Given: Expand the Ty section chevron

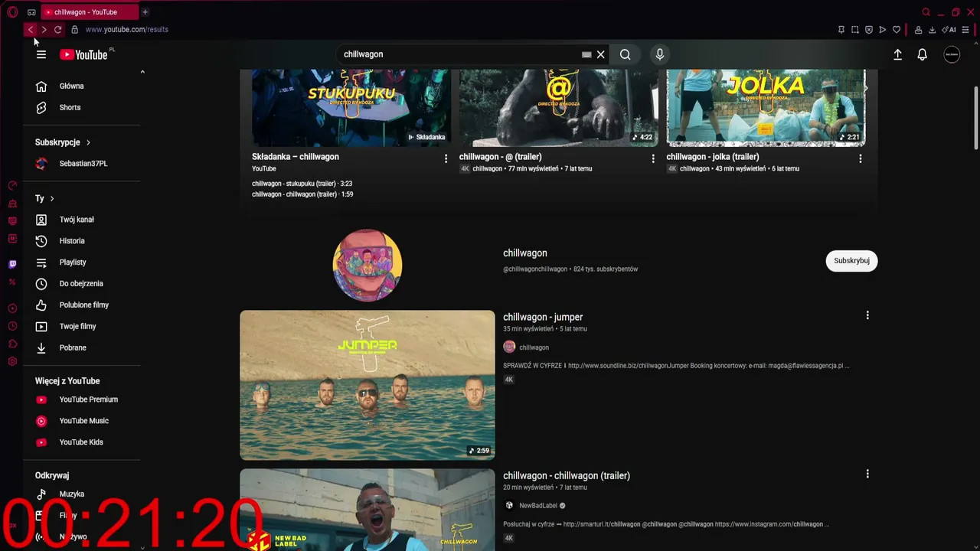Looking at the screenshot, I should pyautogui.click(x=52, y=199).
